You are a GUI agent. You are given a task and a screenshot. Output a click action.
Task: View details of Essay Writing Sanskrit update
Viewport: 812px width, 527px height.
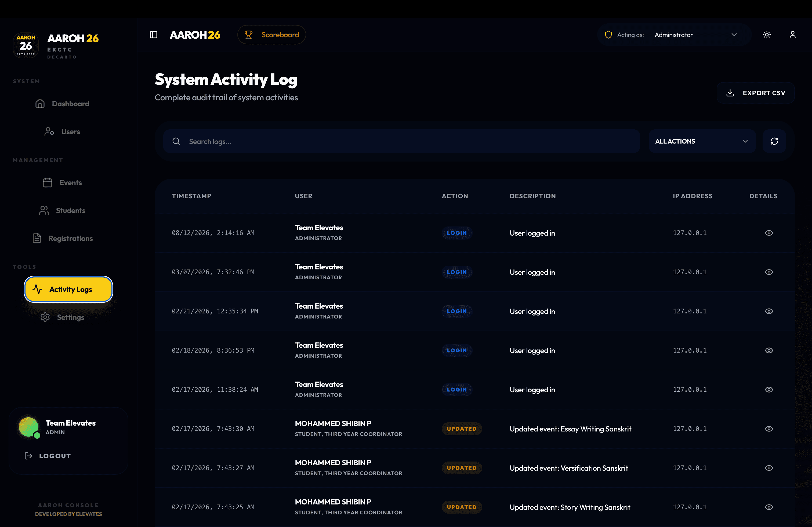point(769,429)
